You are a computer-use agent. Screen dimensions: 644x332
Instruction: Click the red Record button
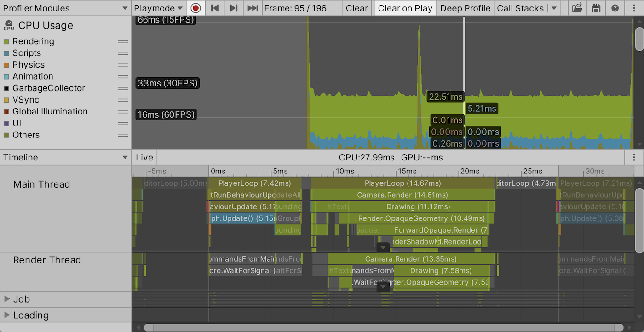tap(195, 8)
